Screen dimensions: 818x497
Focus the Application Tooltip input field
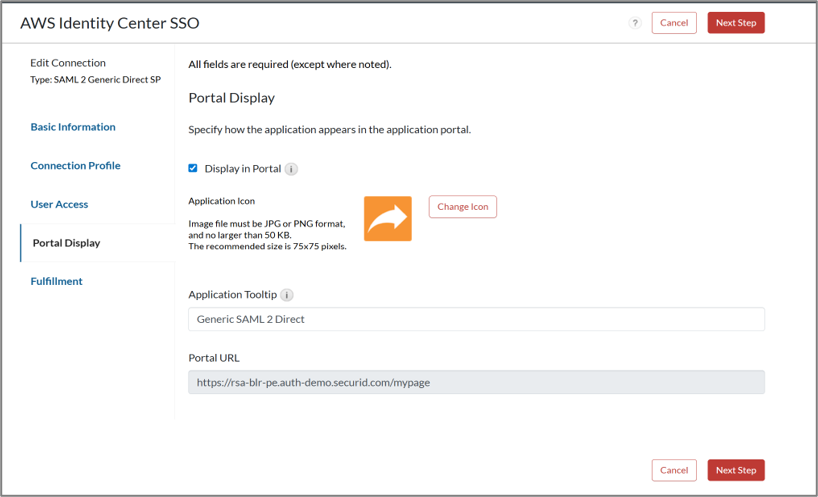(476, 319)
